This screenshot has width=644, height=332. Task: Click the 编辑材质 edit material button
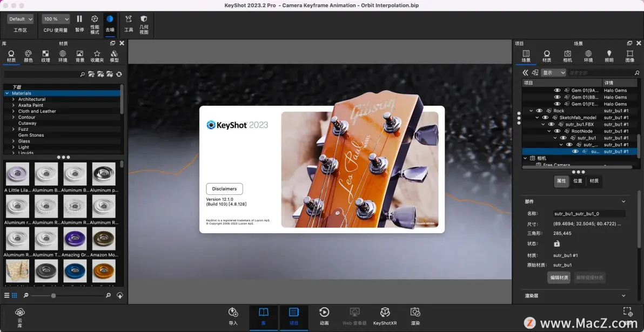click(559, 278)
